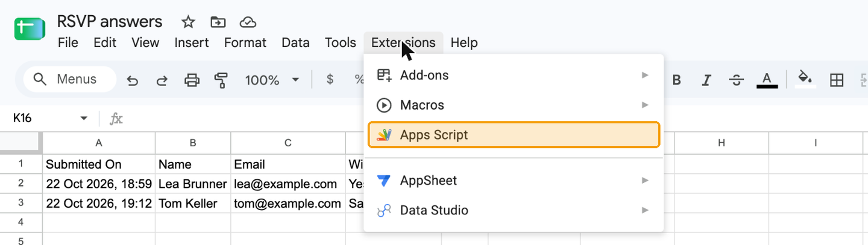The height and width of the screenshot is (245, 868).
Task: Open the Format menu
Action: (x=245, y=43)
